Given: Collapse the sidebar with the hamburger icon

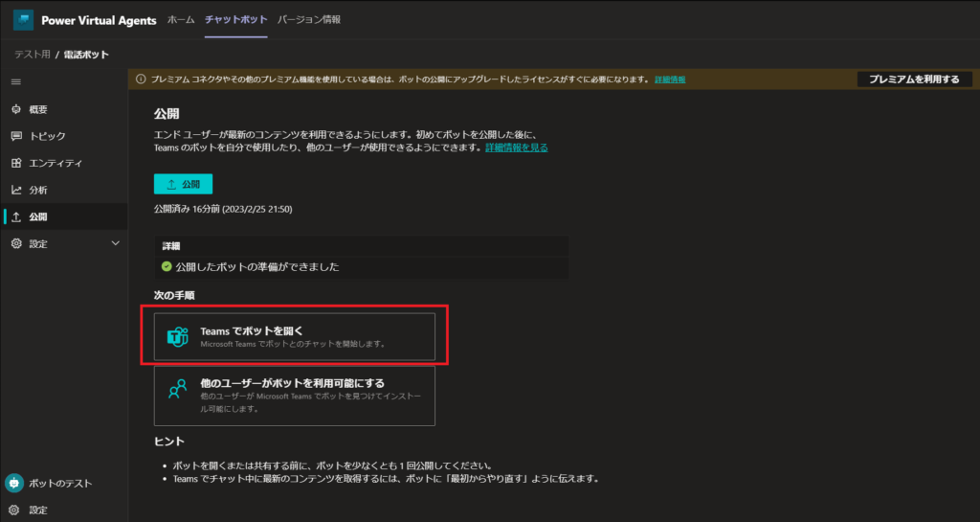Looking at the screenshot, I should (x=16, y=82).
